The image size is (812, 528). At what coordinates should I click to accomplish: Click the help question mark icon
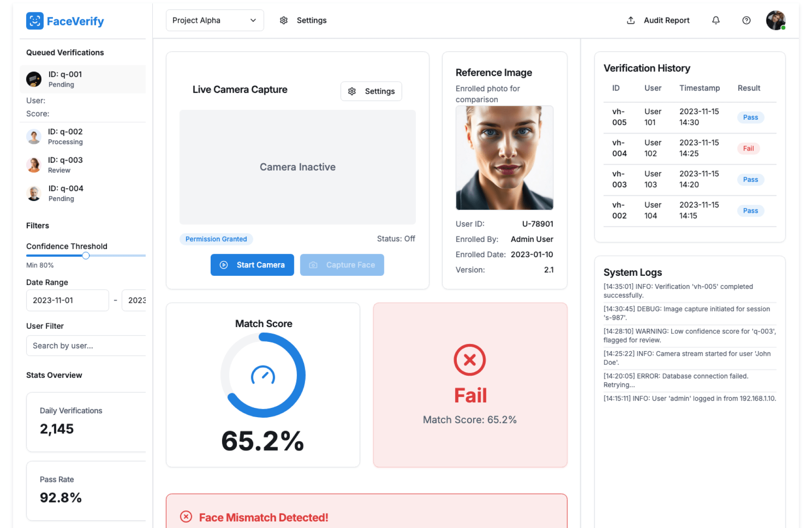tap(746, 20)
